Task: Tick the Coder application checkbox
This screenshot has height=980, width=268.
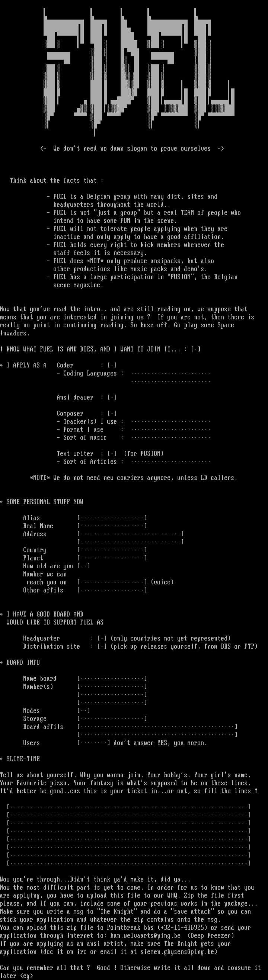Action: tap(112, 365)
